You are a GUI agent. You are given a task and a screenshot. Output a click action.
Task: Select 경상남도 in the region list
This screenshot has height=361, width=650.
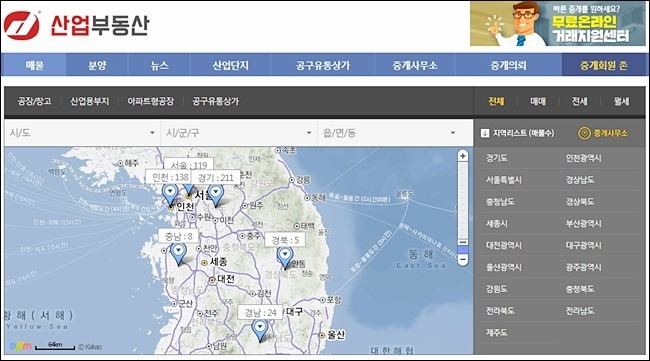pyautogui.click(x=580, y=180)
